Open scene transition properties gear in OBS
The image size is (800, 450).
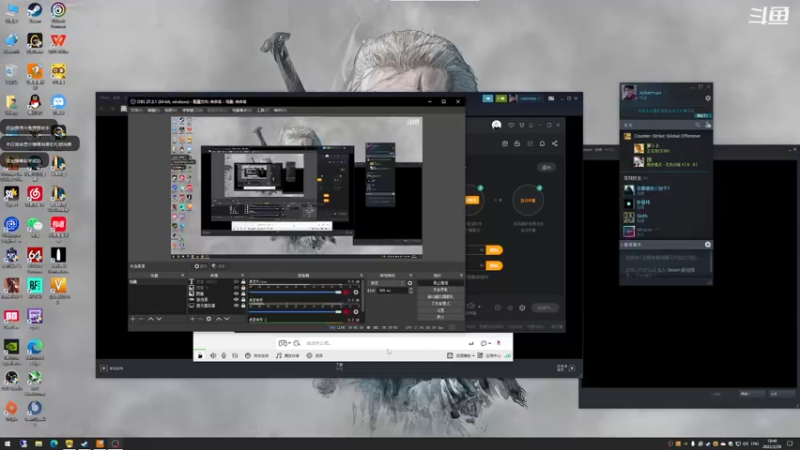pyautogui.click(x=410, y=283)
